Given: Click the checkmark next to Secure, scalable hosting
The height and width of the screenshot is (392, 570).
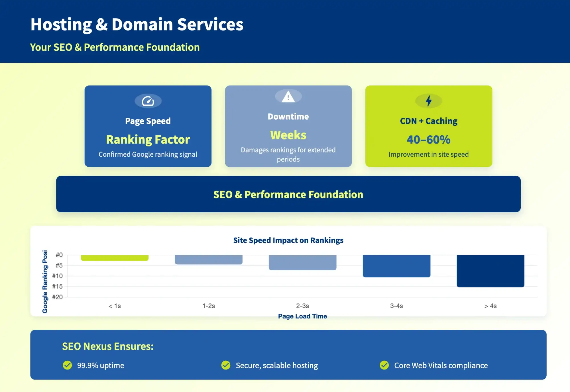Looking at the screenshot, I should click(226, 365).
